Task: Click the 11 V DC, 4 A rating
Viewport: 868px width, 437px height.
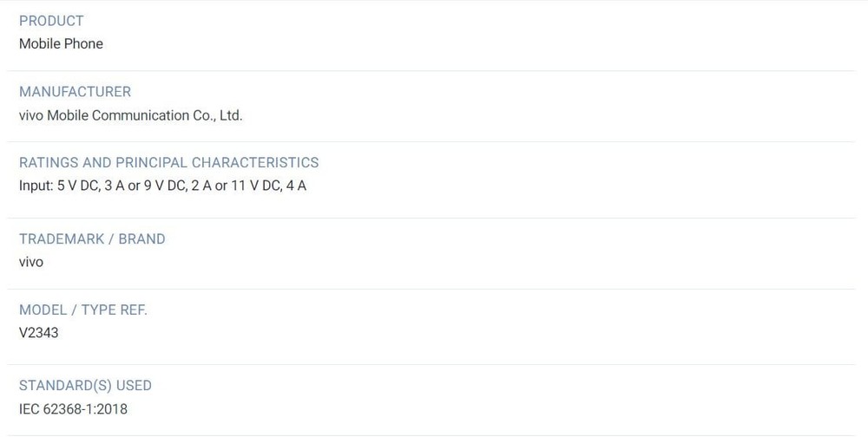Action: [268, 186]
